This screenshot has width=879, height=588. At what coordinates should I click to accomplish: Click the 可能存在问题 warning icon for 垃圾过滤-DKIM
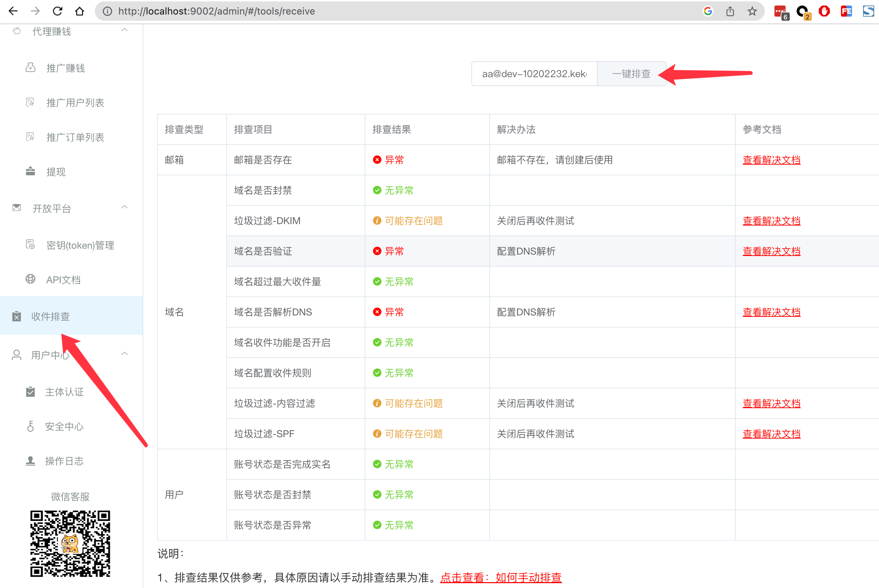[x=377, y=221]
